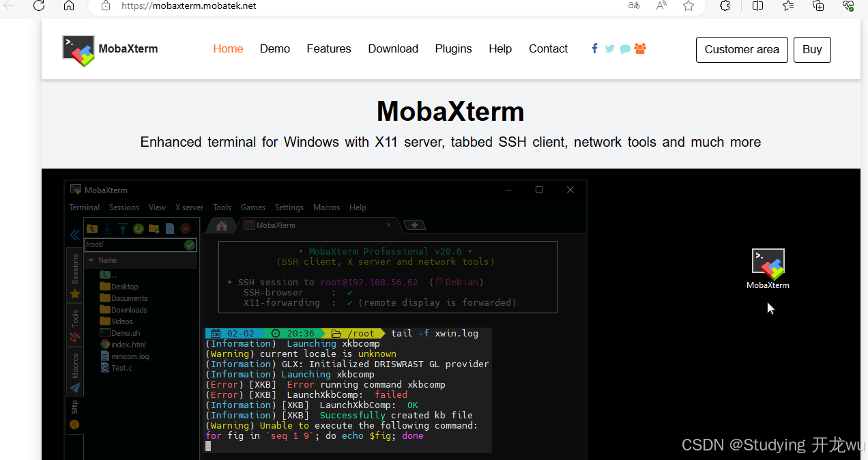Screen dimensions: 868x460
Task: Click the orange users group icon
Action: (640, 48)
